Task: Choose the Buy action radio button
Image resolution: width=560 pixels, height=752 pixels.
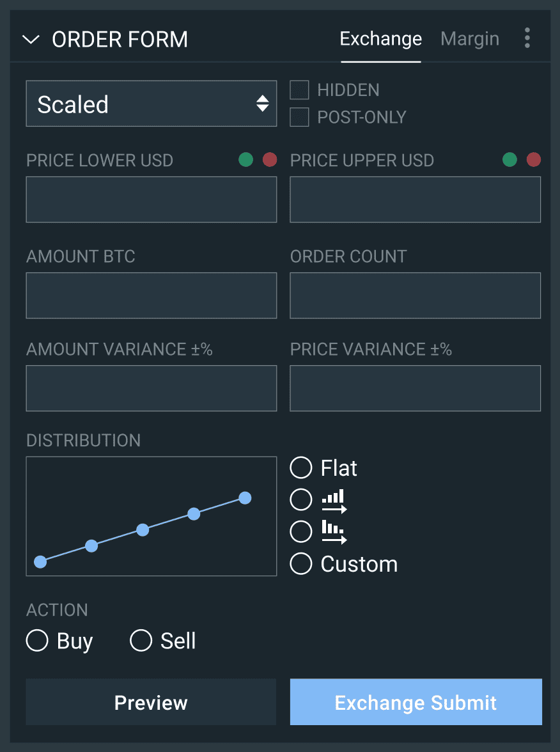Action: 38,641
